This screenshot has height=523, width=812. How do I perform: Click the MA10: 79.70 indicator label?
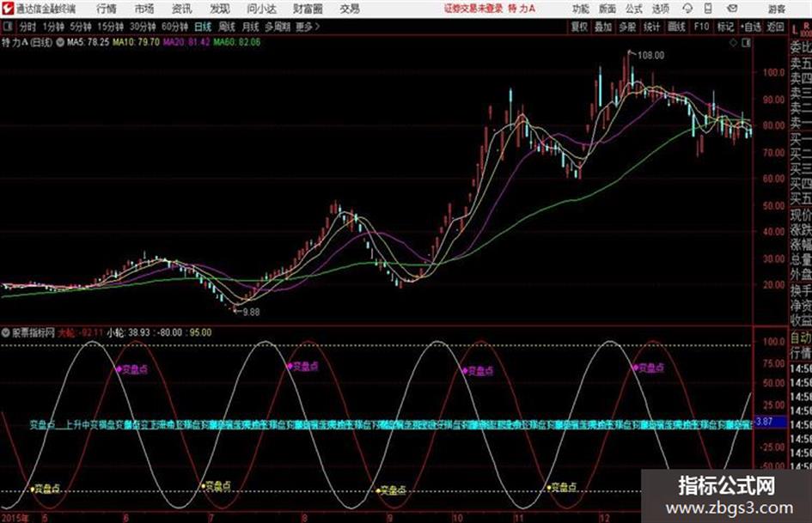136,42
